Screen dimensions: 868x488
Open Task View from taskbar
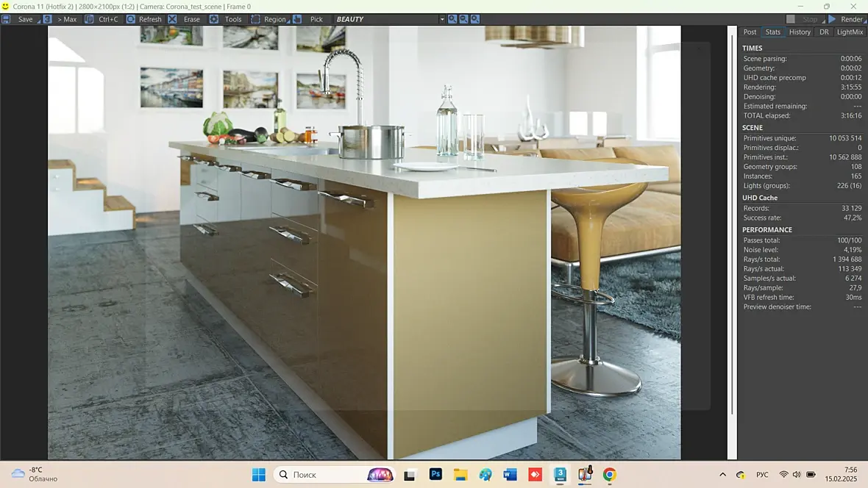click(410, 475)
